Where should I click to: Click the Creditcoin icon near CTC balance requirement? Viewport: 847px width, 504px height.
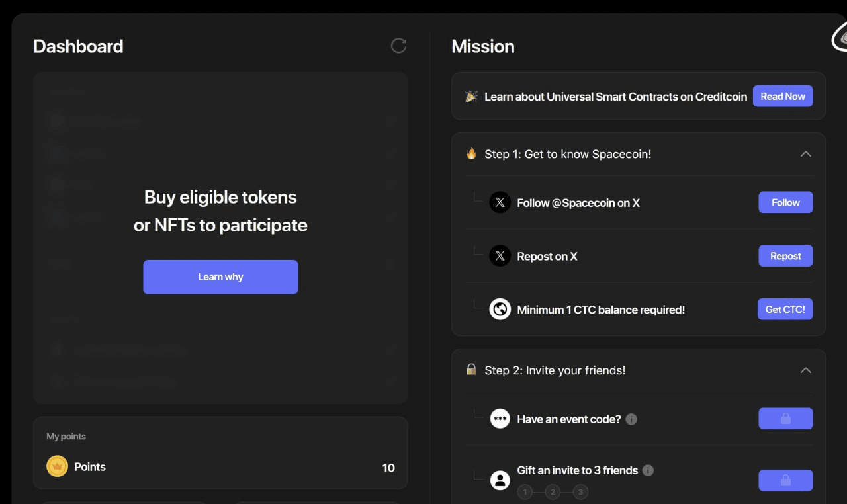(x=500, y=309)
